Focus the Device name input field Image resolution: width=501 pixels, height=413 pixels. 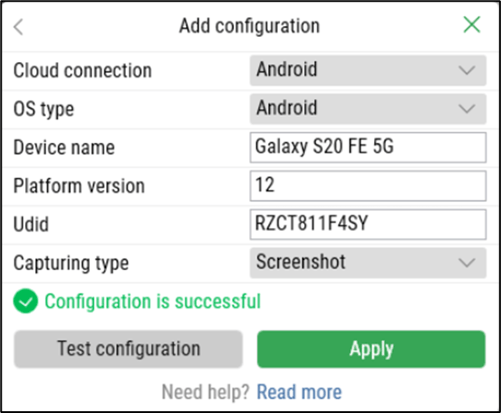[x=368, y=147]
